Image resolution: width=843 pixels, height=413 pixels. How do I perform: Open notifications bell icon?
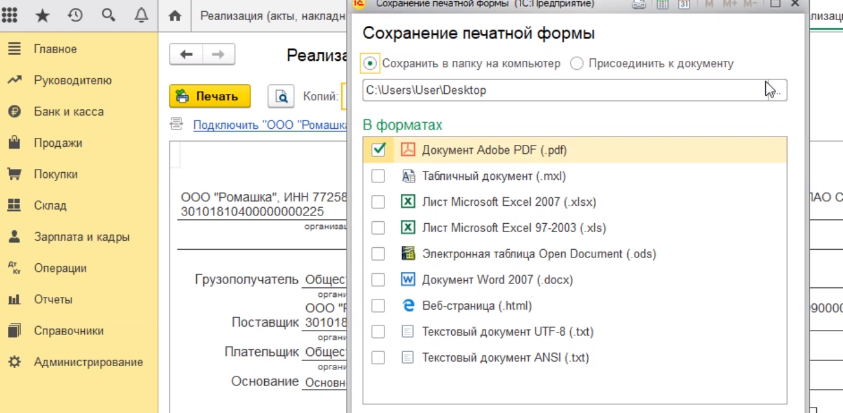[x=139, y=16]
